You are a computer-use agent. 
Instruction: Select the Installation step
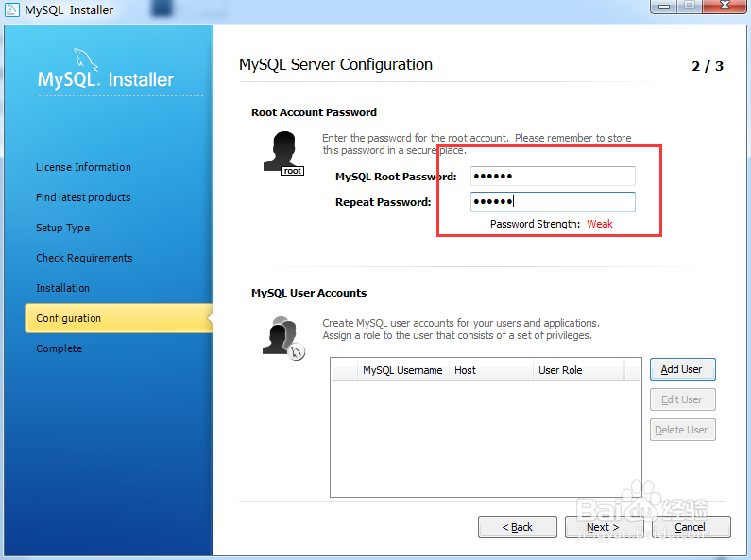point(62,288)
